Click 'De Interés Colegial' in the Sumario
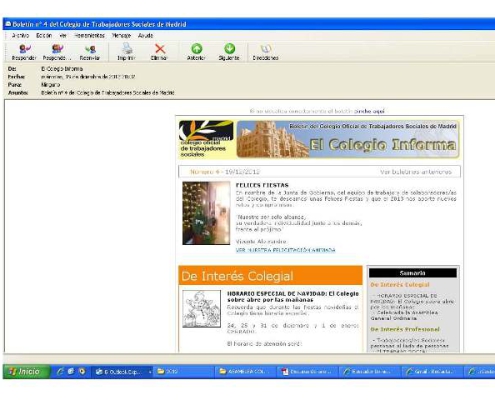 tap(400, 285)
